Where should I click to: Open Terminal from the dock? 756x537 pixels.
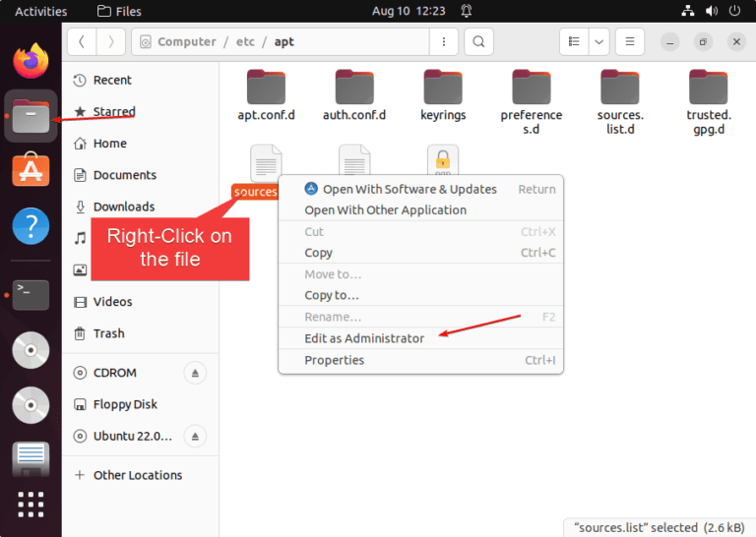(31, 295)
